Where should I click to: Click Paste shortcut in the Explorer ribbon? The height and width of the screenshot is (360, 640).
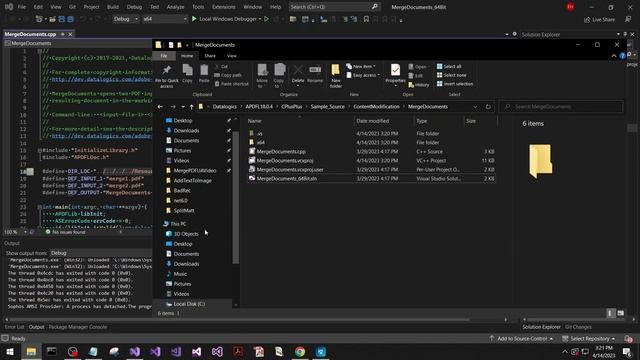231,84
